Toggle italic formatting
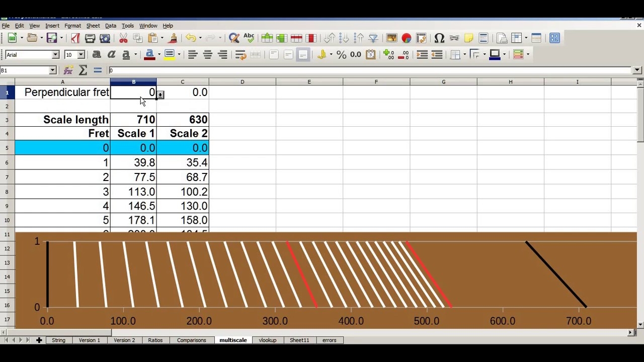 click(x=111, y=55)
